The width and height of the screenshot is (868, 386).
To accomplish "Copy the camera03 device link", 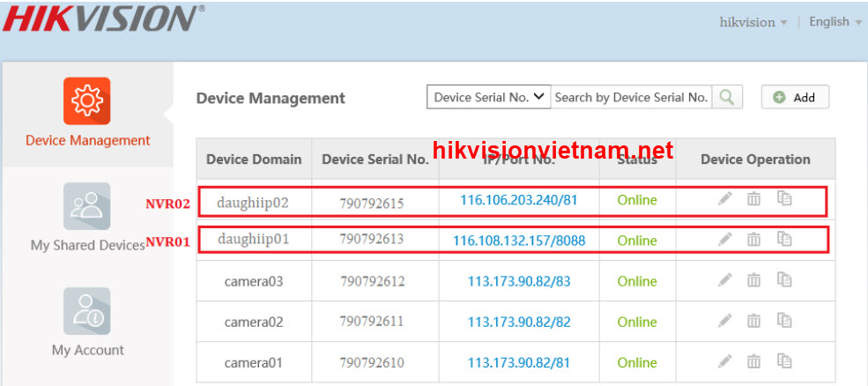I will 784,279.
